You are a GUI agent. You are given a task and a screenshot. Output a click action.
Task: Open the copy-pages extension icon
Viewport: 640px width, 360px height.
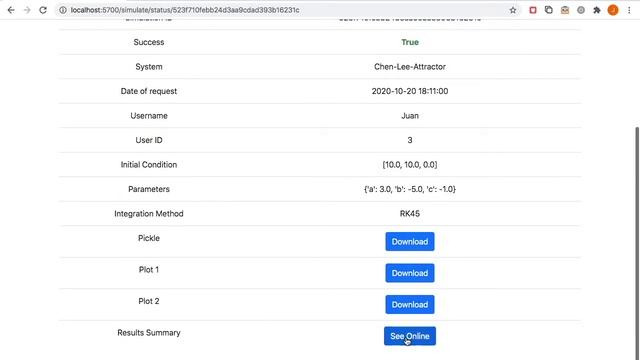[x=549, y=10]
